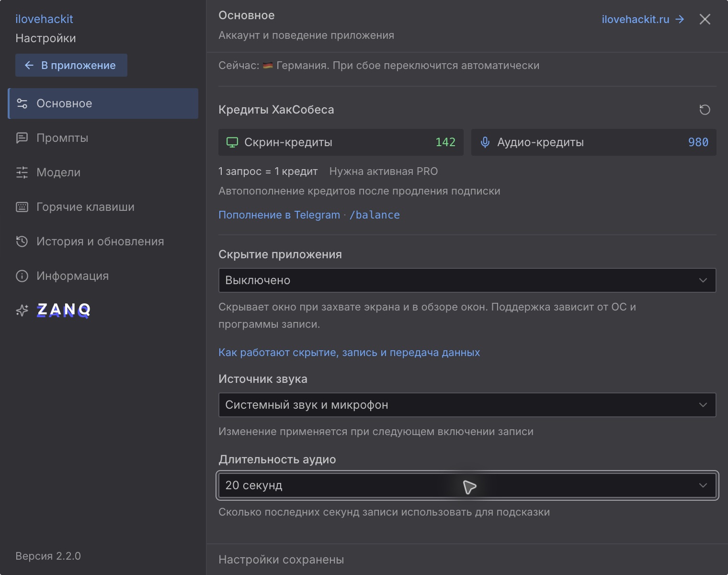The image size is (728, 575).
Task: Click the chat icon next to Промпты
Action: coord(22,138)
